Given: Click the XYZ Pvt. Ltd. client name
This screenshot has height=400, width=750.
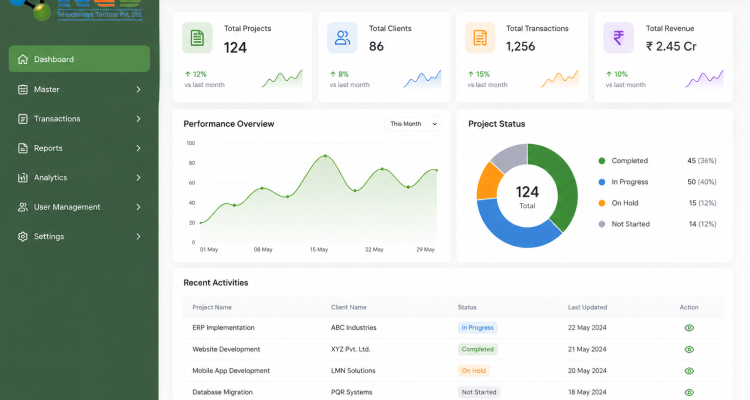Looking at the screenshot, I should 351,349.
